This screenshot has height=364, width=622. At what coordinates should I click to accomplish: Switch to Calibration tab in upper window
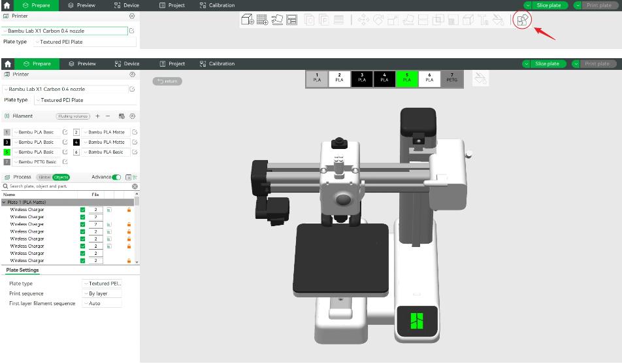pyautogui.click(x=218, y=5)
